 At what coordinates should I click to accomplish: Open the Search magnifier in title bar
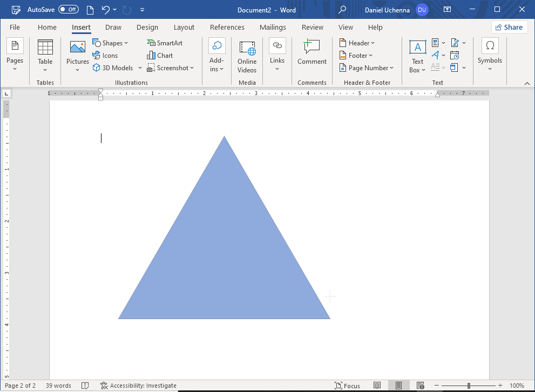[x=342, y=10]
